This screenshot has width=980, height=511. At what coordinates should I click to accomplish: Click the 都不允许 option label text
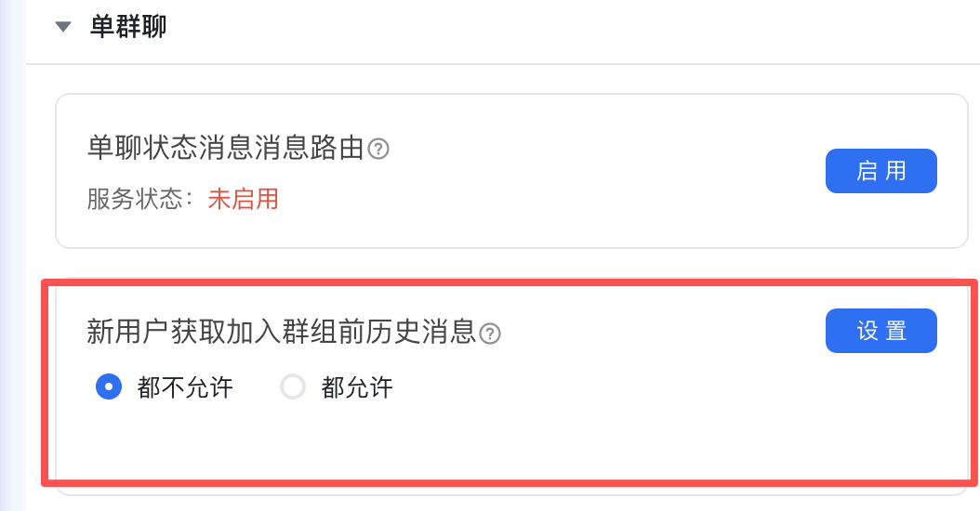click(x=184, y=387)
